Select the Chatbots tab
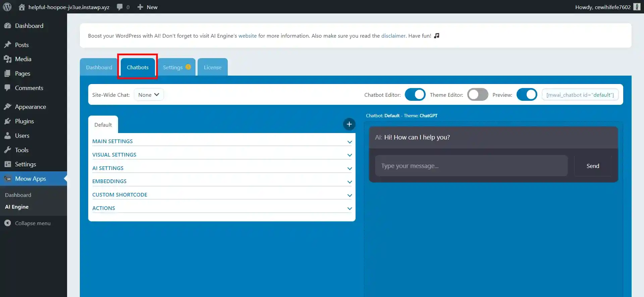 (138, 67)
